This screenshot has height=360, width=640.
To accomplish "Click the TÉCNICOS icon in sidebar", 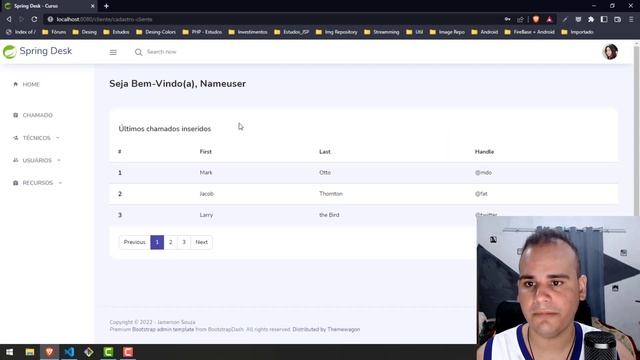I will tap(16, 138).
